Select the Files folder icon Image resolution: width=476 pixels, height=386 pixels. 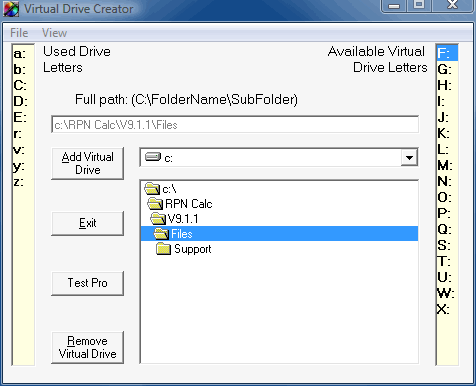coord(161,234)
